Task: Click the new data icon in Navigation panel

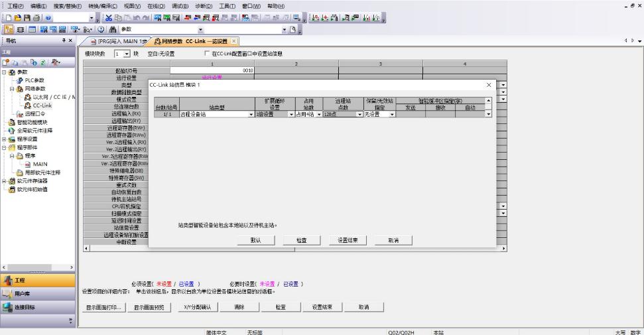Action: (6, 62)
